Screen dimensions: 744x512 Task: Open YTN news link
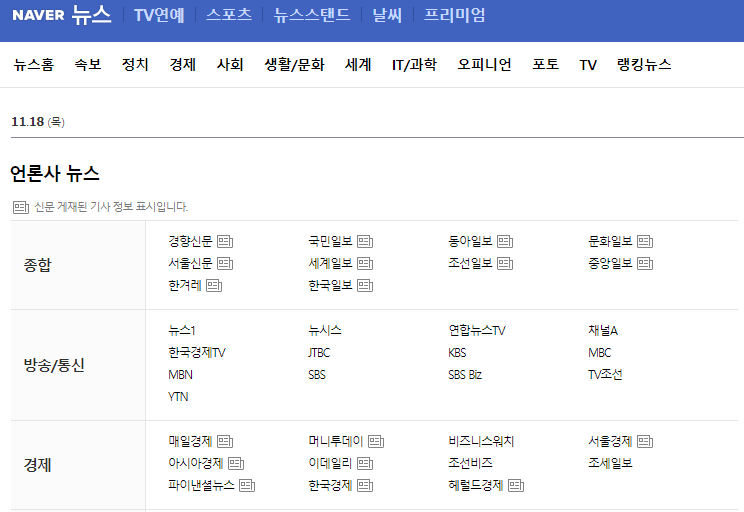tap(178, 397)
